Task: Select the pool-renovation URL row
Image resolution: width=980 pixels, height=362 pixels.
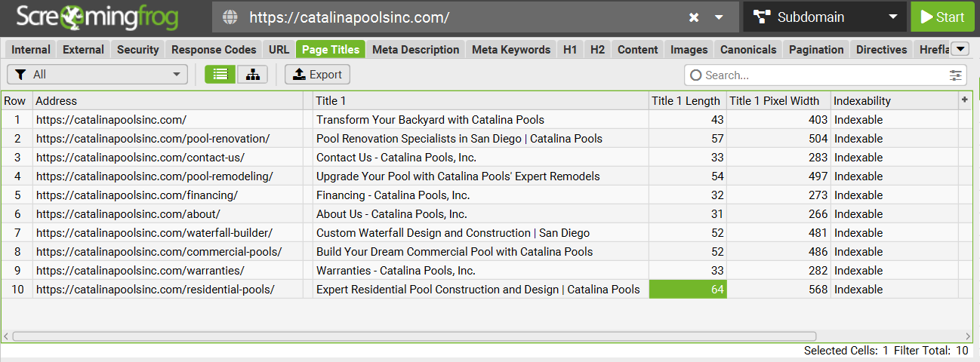Action: coord(153,139)
